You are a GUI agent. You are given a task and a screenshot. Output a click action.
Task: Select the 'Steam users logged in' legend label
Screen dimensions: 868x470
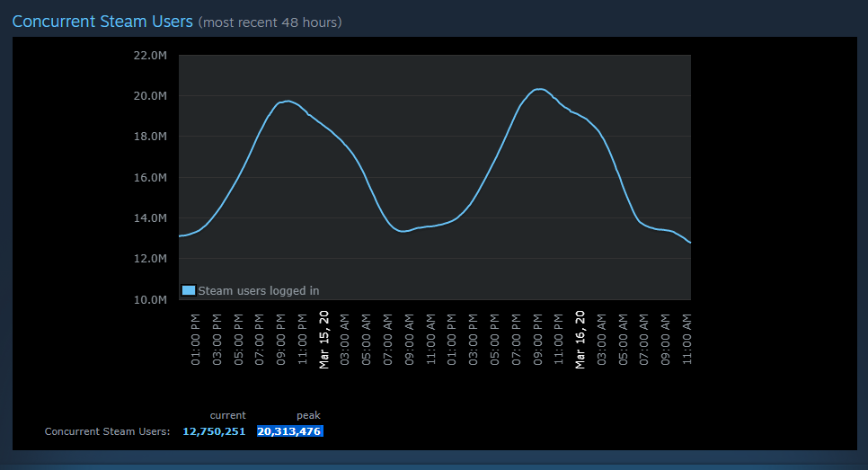point(259,290)
